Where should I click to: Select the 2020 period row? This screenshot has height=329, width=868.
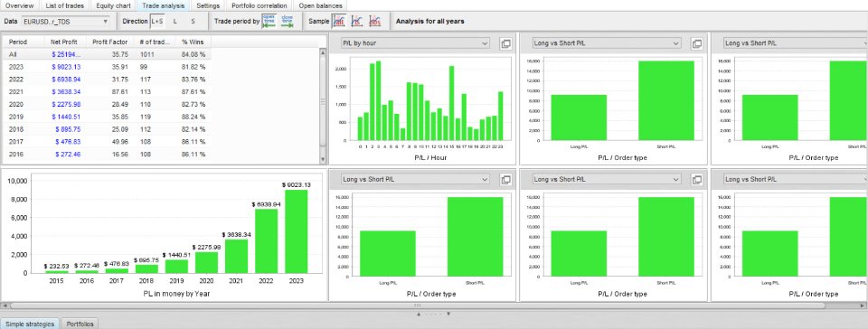click(108, 105)
